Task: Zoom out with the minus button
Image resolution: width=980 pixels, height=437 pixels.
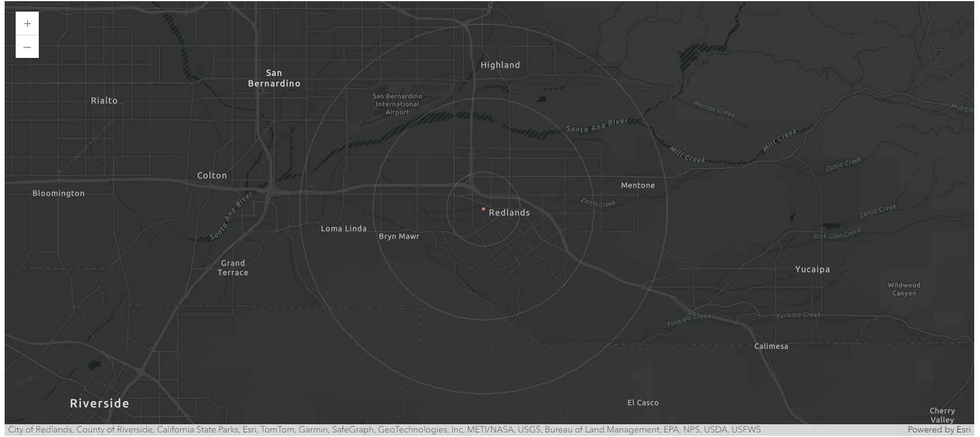Action: click(27, 47)
